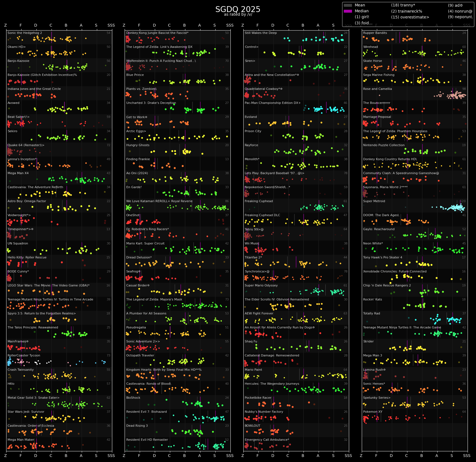The width and height of the screenshot is (476, 462).
Task: Select 'Indiana Jones and the Great Circle' label
Action: [34, 89]
